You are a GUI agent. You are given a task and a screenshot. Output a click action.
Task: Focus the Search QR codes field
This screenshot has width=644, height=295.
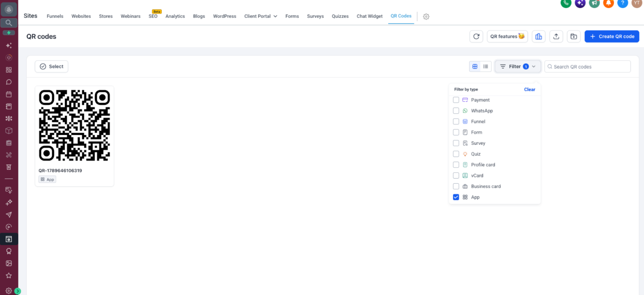point(588,66)
